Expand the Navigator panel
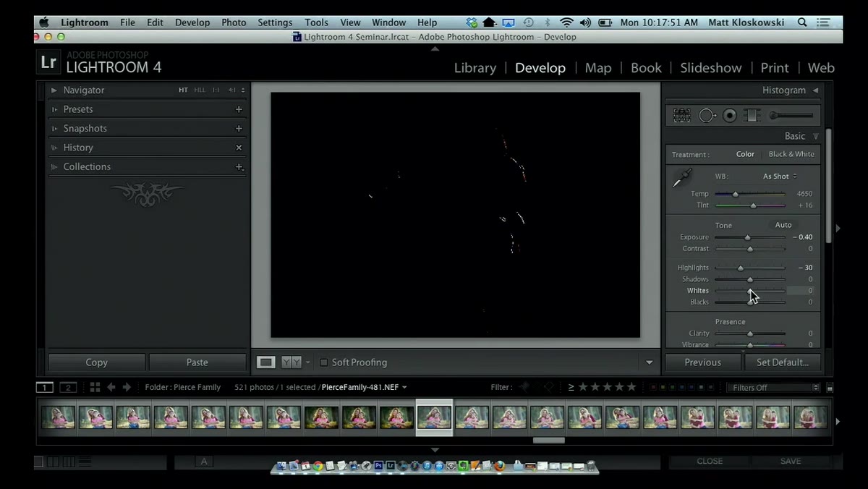Screen dimensions: 868x489 click(x=54, y=90)
